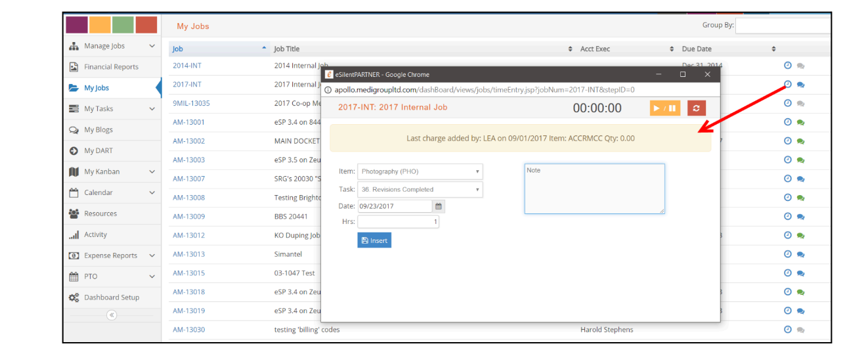Open job link AM-13001
The width and height of the screenshot is (868, 350).
[x=188, y=122]
